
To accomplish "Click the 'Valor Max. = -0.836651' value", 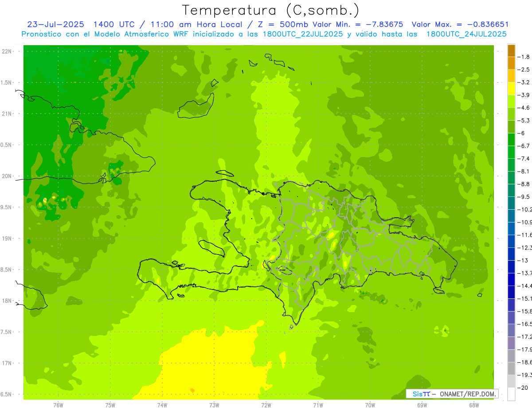I will click(460, 24).
